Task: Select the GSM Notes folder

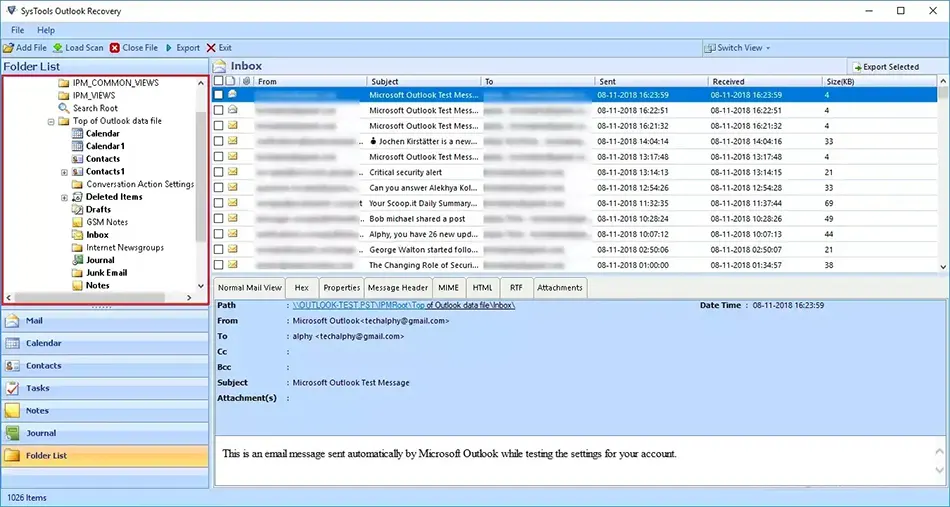Action: [x=107, y=222]
